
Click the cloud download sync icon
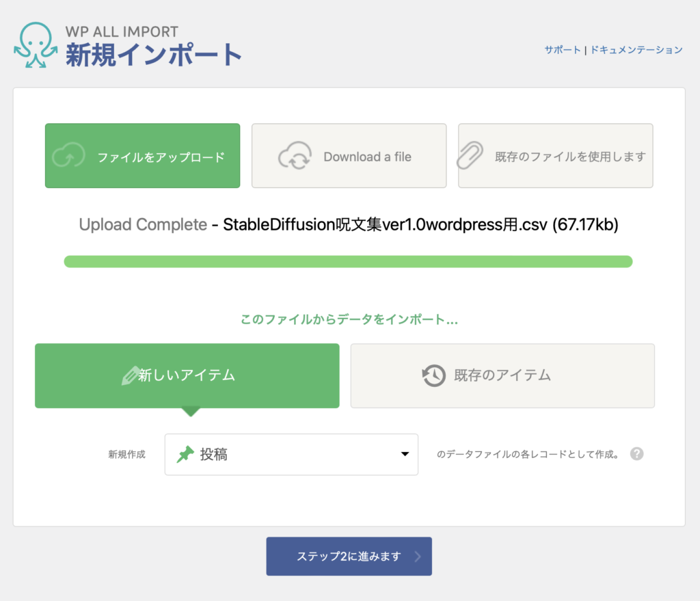[x=295, y=157]
